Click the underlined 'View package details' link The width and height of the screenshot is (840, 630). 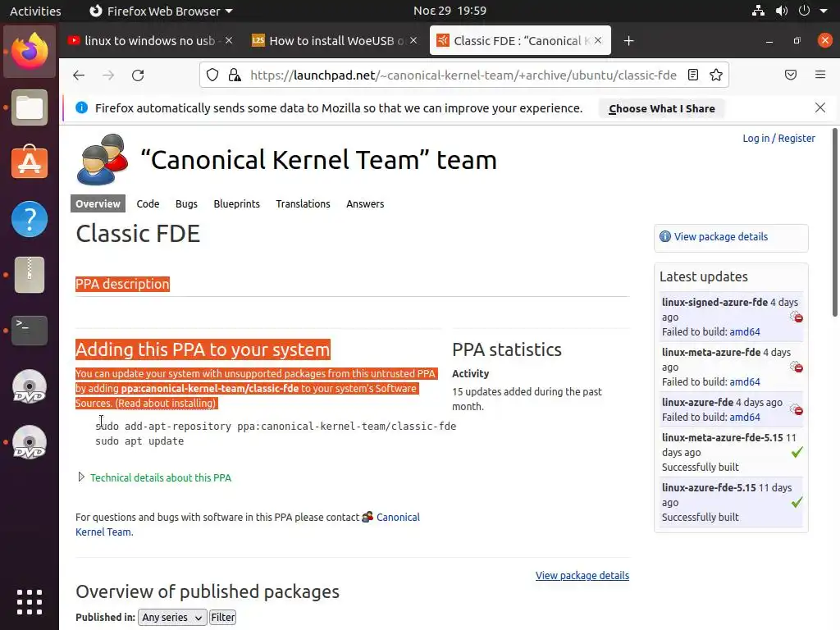click(582, 575)
